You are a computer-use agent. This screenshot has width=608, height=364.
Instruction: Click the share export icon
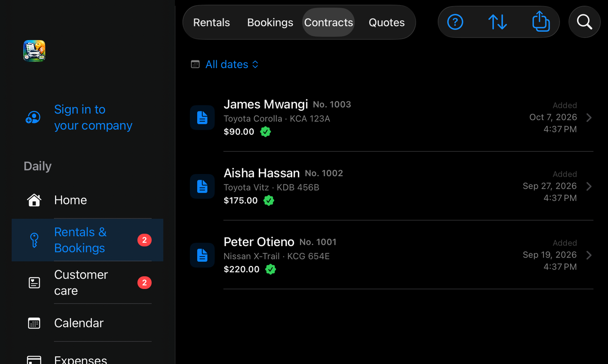click(541, 21)
